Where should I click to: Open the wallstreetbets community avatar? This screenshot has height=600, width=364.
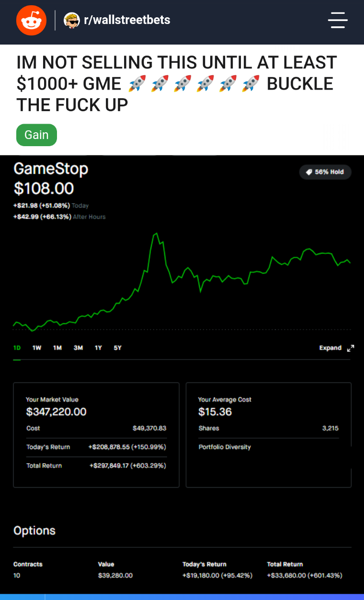coord(71,20)
